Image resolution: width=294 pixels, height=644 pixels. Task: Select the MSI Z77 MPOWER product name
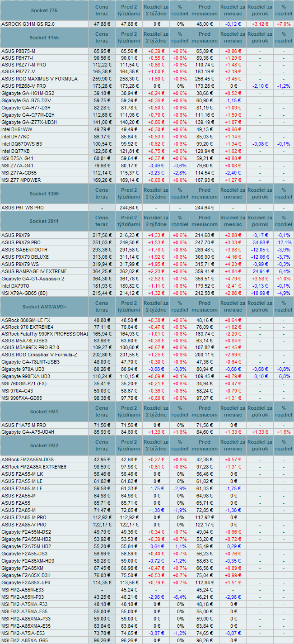21,180
